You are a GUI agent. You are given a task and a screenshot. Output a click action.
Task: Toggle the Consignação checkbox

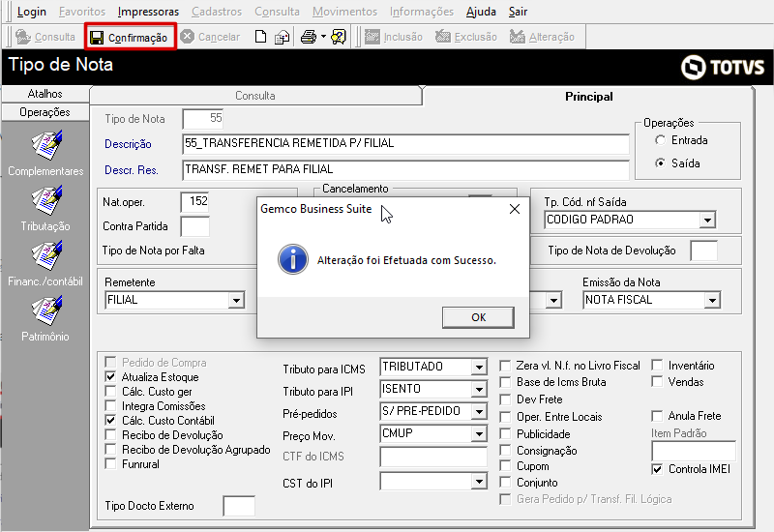pos(505,451)
